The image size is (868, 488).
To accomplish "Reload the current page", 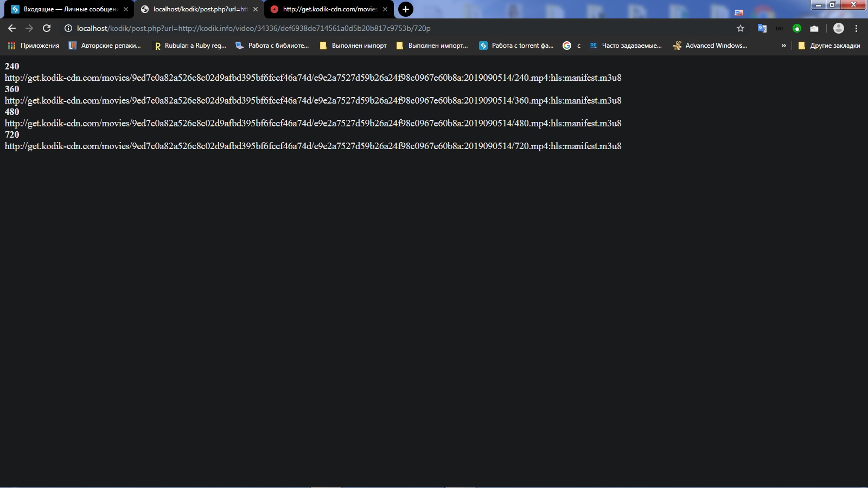I will [x=47, y=28].
